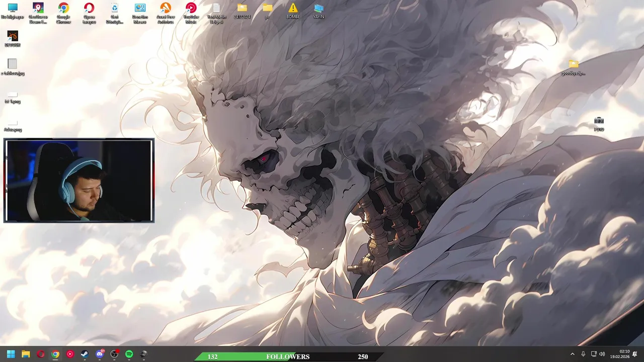Select the 24122024 desktop folder
This screenshot has width=644, height=362.
pos(242,11)
